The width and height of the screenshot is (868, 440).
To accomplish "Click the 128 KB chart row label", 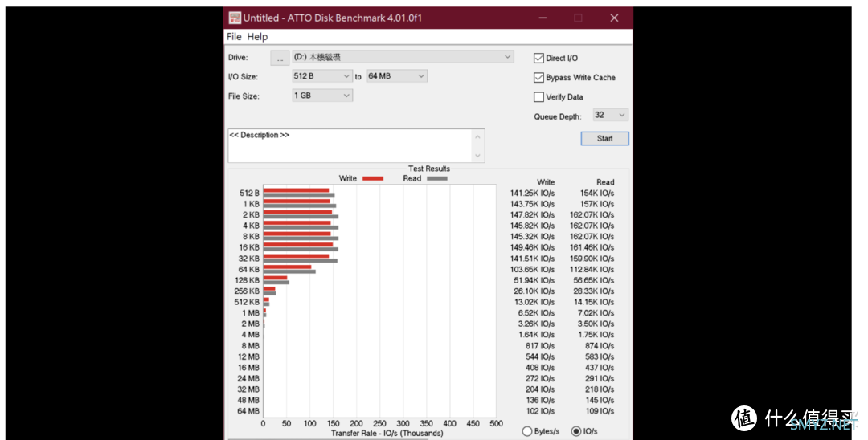I will 247,280.
